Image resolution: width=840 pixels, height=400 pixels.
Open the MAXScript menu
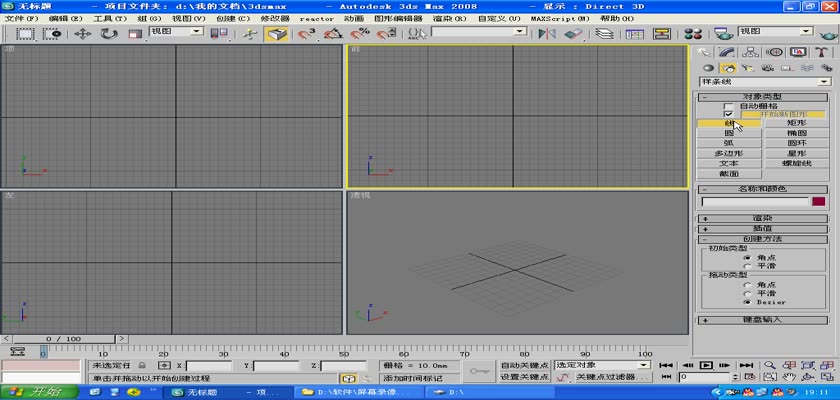click(560, 18)
